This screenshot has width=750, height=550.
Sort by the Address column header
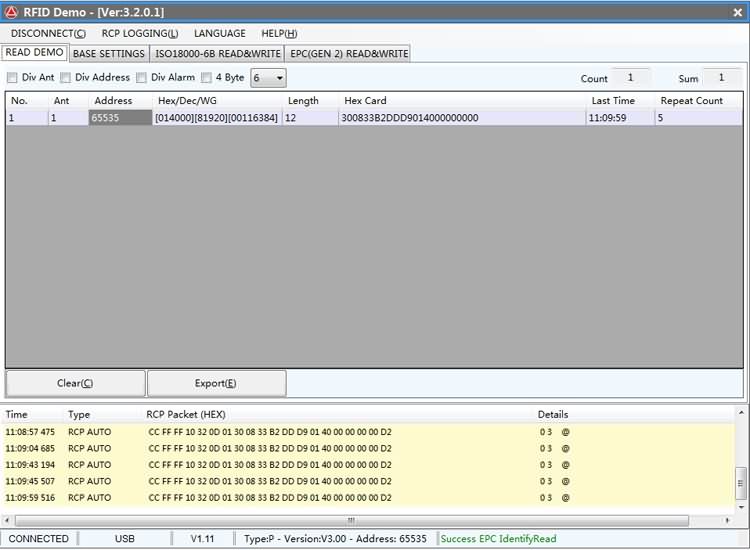121,101
